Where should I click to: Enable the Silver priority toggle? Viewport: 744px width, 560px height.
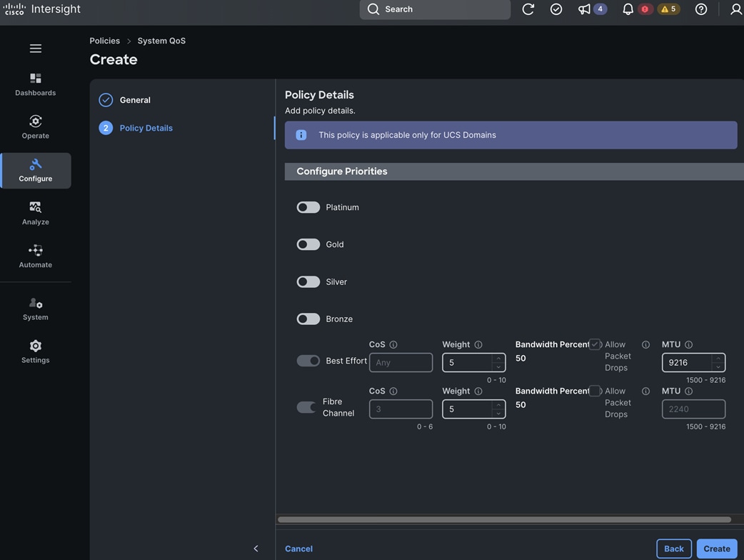(308, 282)
